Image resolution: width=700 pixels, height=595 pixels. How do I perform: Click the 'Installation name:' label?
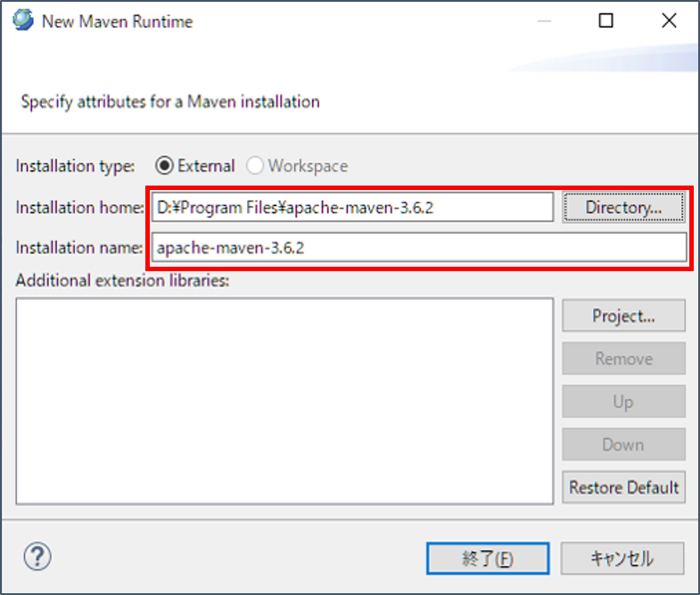click(79, 247)
